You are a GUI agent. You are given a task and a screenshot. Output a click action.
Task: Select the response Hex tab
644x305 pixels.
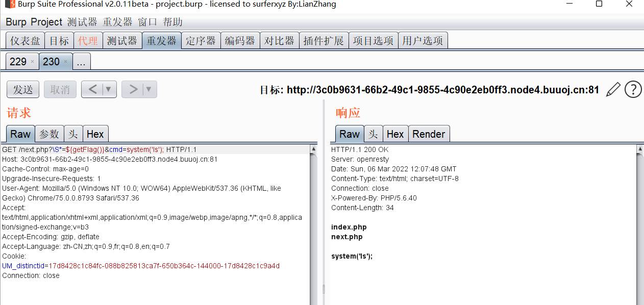tap(395, 134)
